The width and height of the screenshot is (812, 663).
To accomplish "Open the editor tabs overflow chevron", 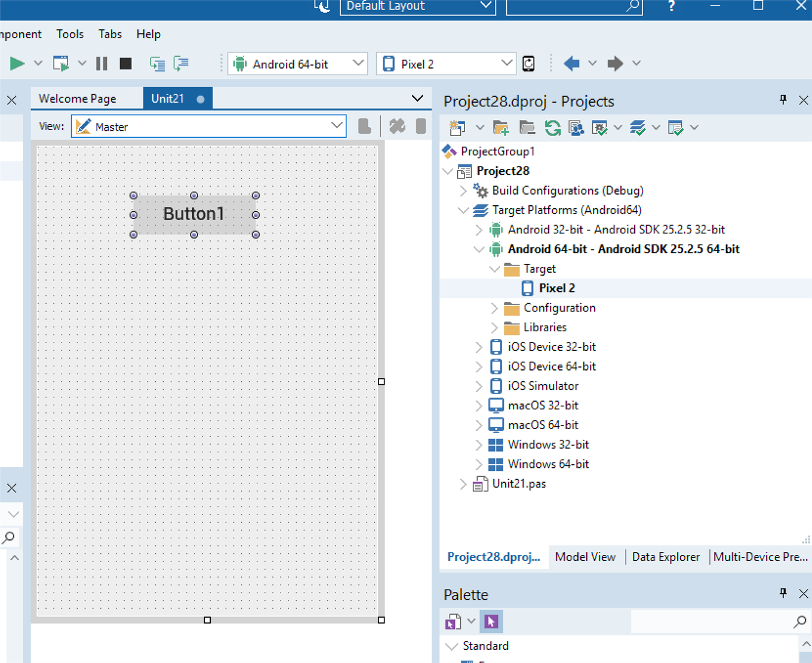I will pyautogui.click(x=417, y=98).
